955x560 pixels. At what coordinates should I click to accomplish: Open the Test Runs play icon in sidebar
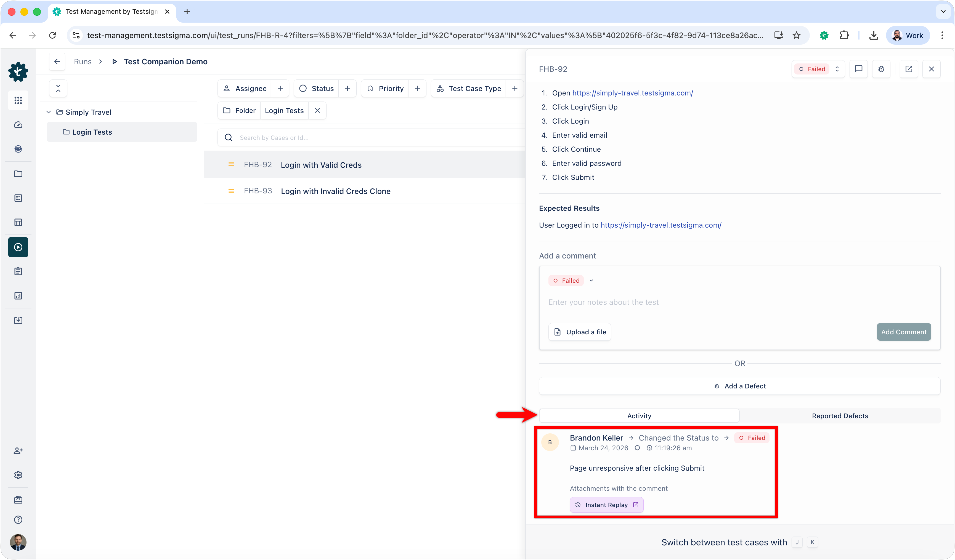pyautogui.click(x=18, y=247)
